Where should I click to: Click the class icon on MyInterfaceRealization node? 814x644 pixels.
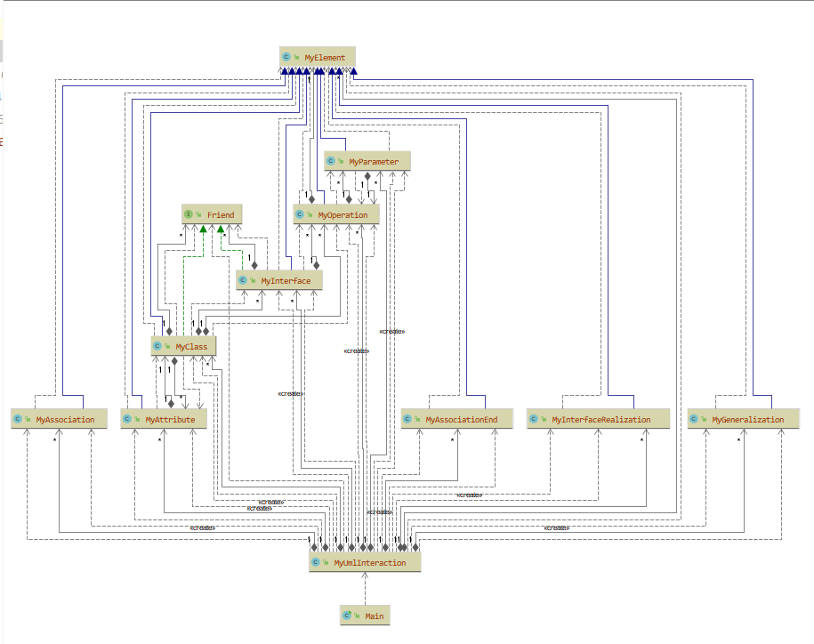coord(533,419)
